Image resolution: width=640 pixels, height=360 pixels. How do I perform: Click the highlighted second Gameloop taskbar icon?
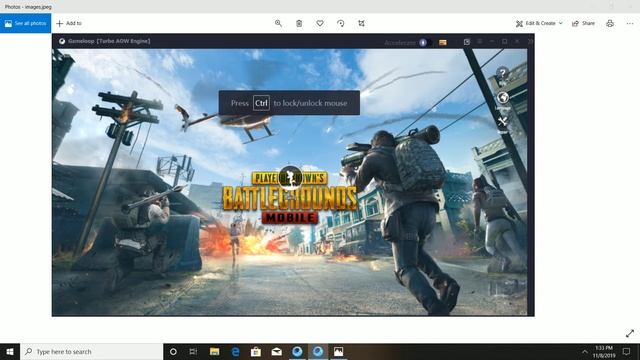point(318,351)
